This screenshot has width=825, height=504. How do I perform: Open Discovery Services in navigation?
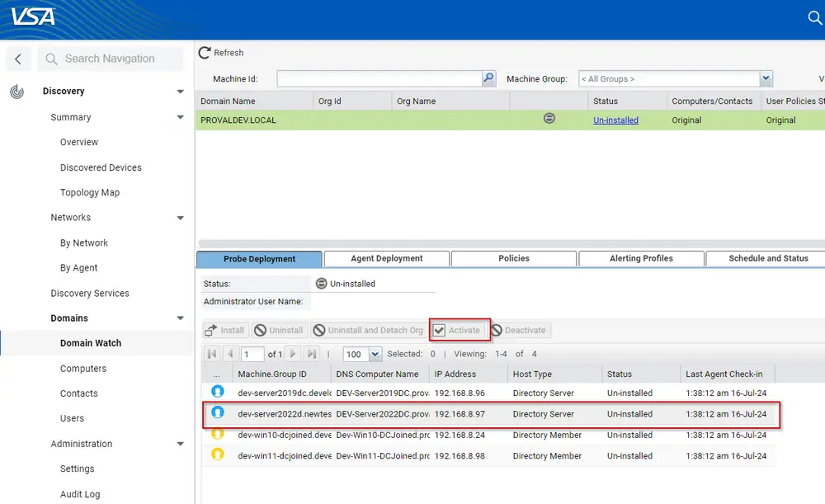coord(89,293)
